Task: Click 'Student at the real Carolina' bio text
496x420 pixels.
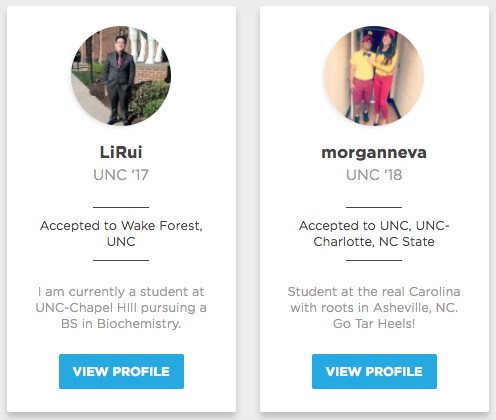Action: (374, 292)
